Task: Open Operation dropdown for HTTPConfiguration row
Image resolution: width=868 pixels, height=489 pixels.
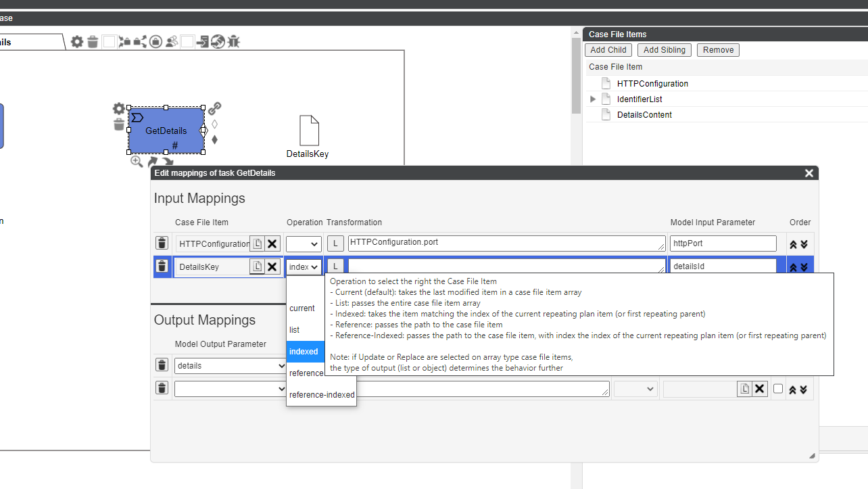Action: point(304,244)
